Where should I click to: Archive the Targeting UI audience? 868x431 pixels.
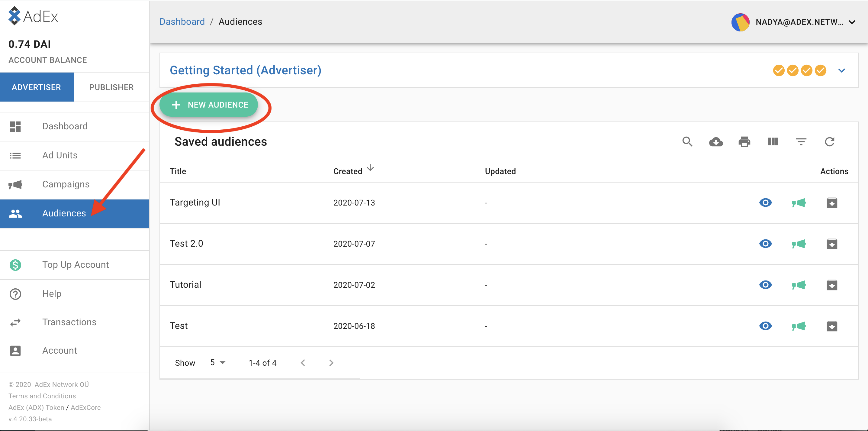coord(832,203)
